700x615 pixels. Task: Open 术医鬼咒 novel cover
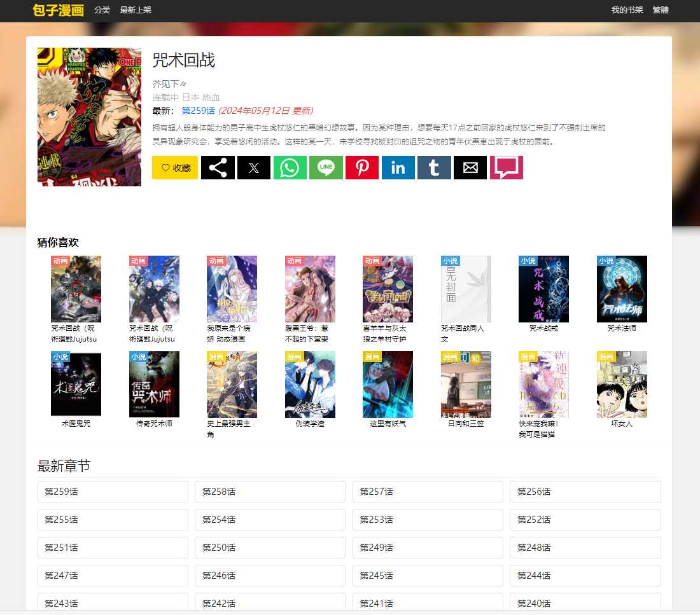76,384
